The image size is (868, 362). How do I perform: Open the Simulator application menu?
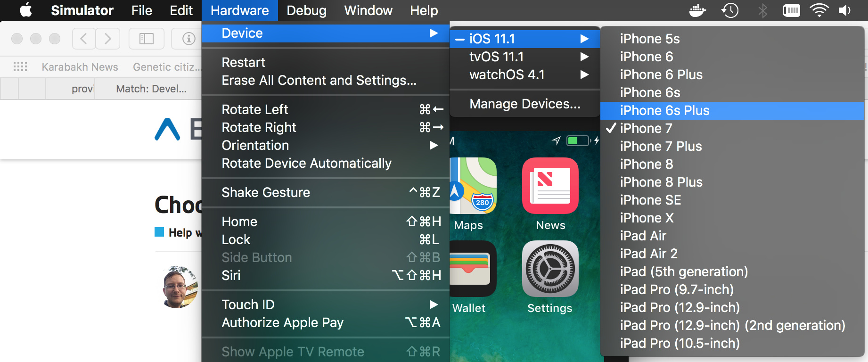pos(82,10)
